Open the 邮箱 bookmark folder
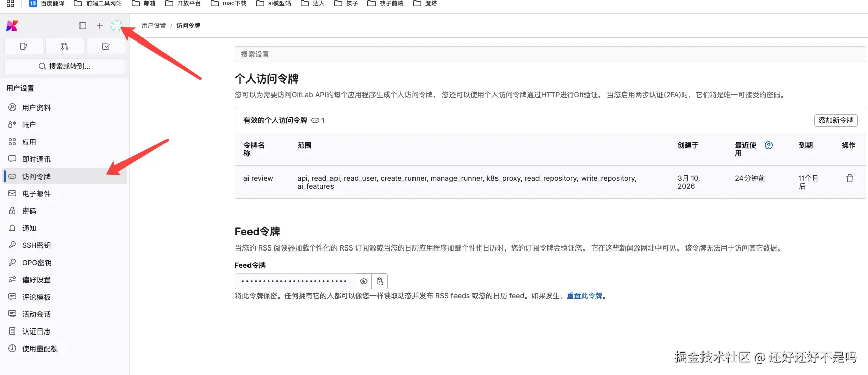The width and height of the screenshot is (868, 375). tap(144, 3)
